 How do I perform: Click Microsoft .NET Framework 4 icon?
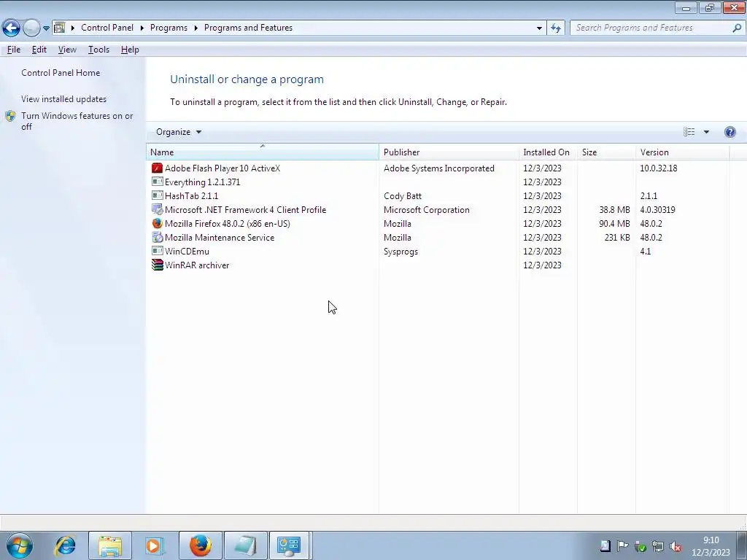158,209
